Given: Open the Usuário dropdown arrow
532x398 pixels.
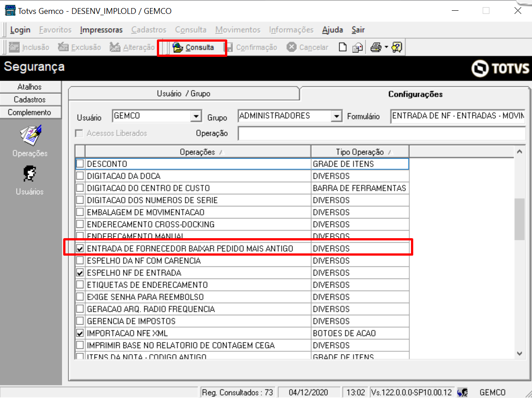Looking at the screenshot, I should [x=196, y=116].
